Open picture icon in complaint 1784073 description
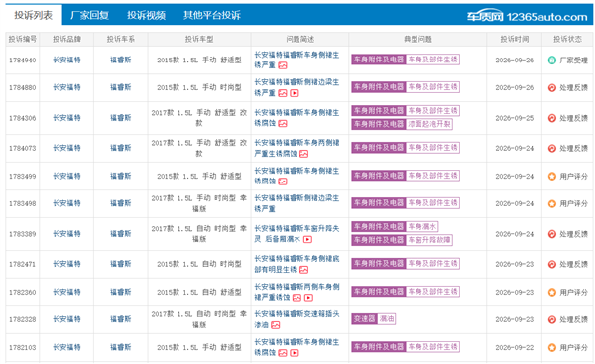 [304, 154]
